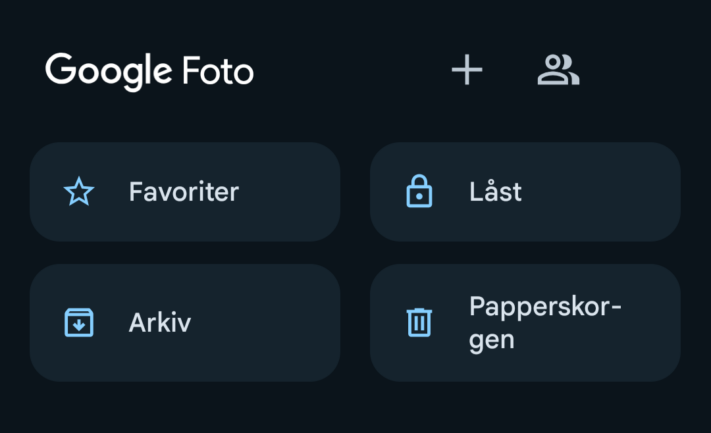Open the Favoriter tile
Image resolution: width=711 pixels, height=433 pixels.
[185, 192]
